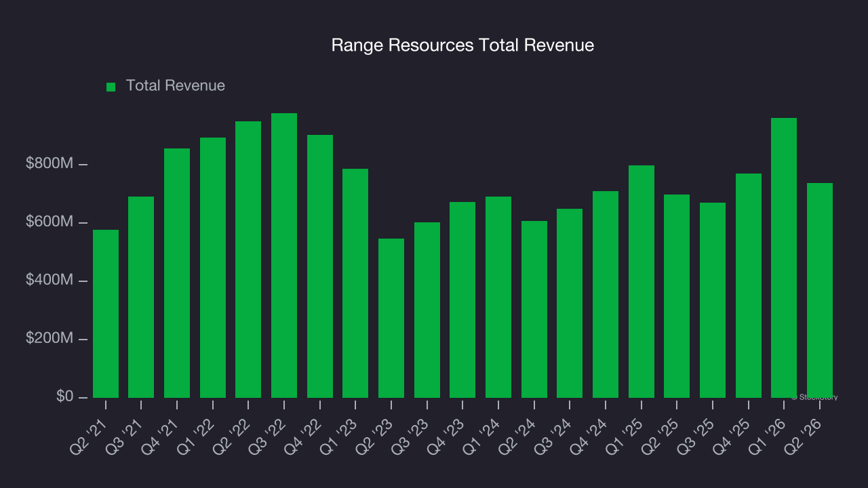
Task: Select the Q1 '25 revenue bar
Action: click(642, 281)
